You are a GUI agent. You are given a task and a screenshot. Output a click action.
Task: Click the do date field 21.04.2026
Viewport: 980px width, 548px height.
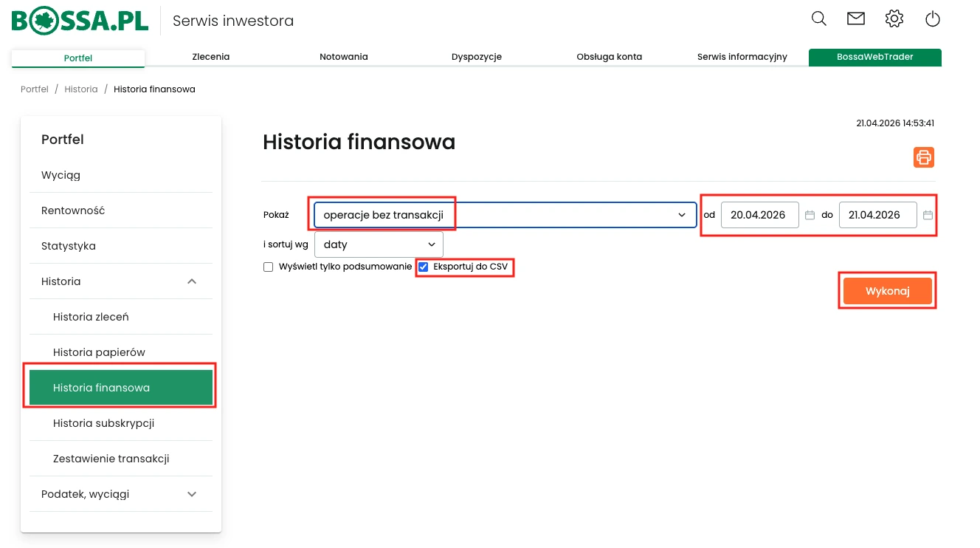[878, 215]
